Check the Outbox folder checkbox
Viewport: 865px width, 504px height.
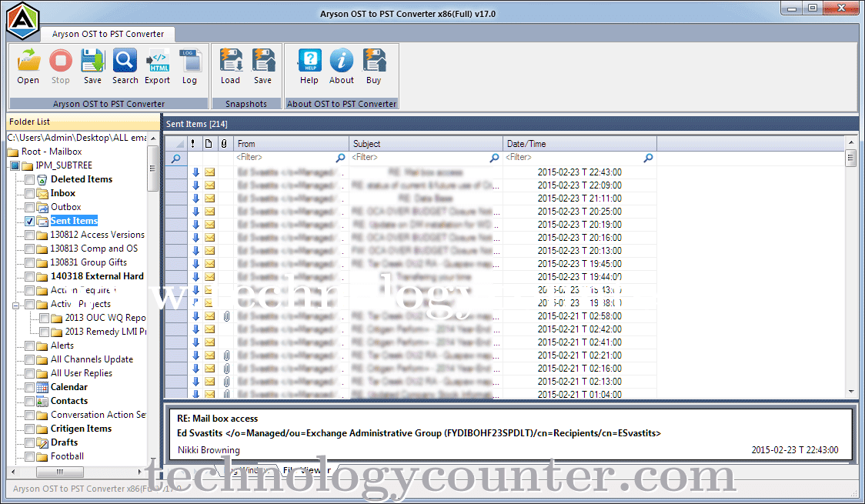[30, 207]
